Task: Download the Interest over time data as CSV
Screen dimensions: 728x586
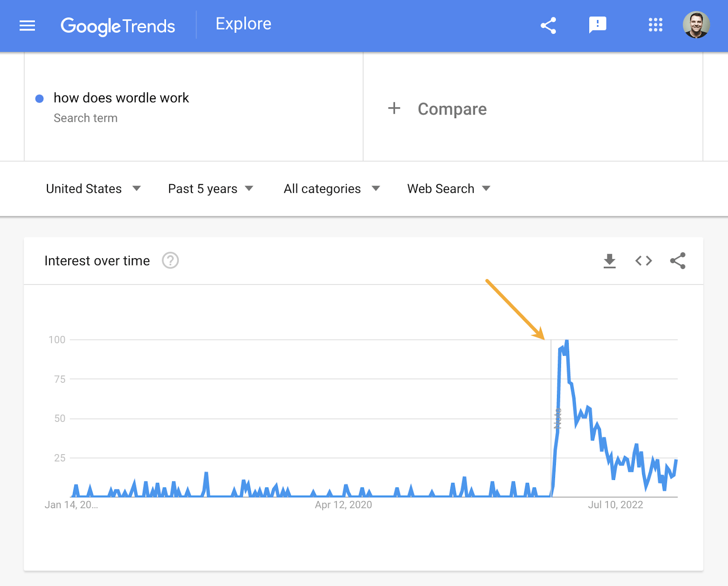Action: tap(609, 260)
